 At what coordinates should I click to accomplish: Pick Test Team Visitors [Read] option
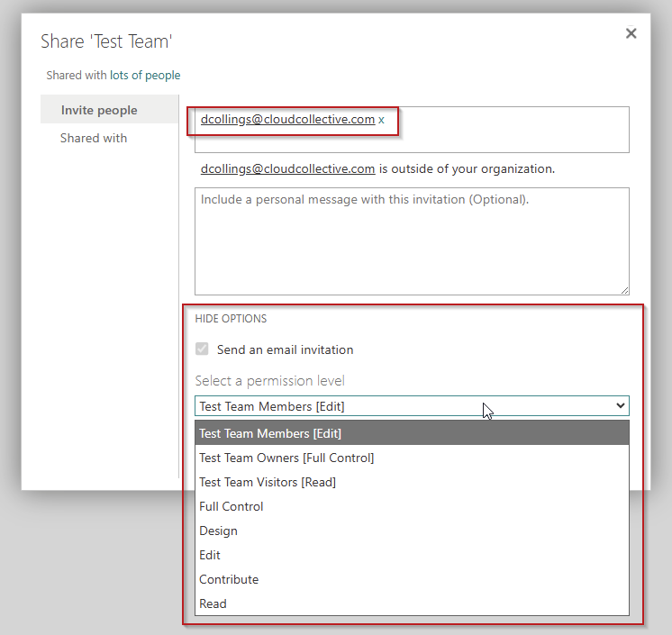268,482
